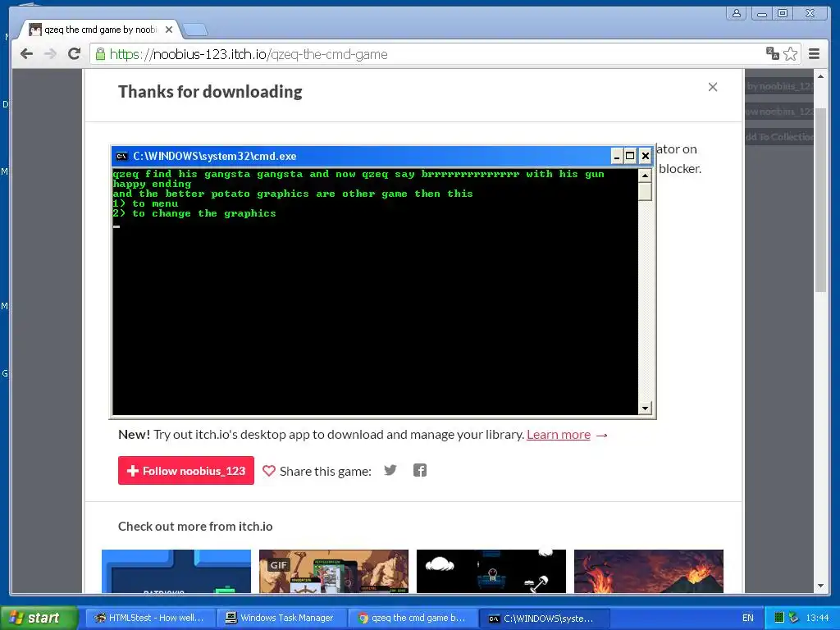Image resolution: width=840 pixels, height=630 pixels.
Task: Close the Thanks for downloading dialog
Action: click(x=713, y=87)
